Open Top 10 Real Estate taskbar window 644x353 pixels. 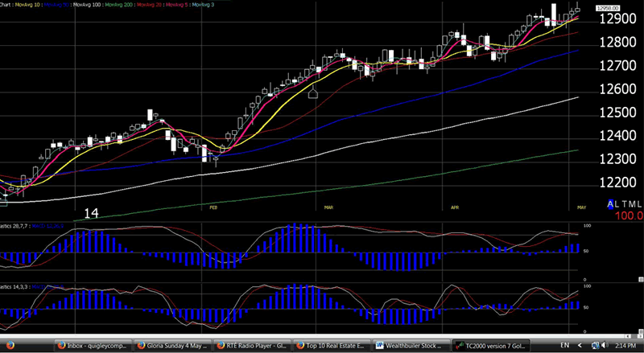331,344
